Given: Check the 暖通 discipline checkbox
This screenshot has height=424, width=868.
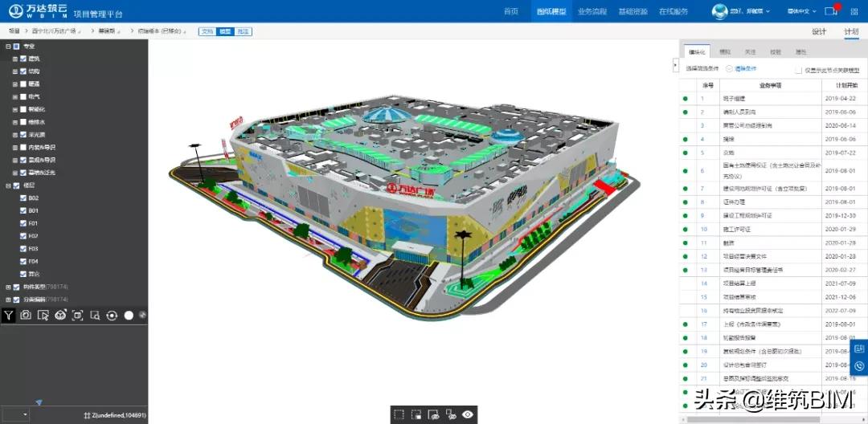Looking at the screenshot, I should [x=23, y=84].
